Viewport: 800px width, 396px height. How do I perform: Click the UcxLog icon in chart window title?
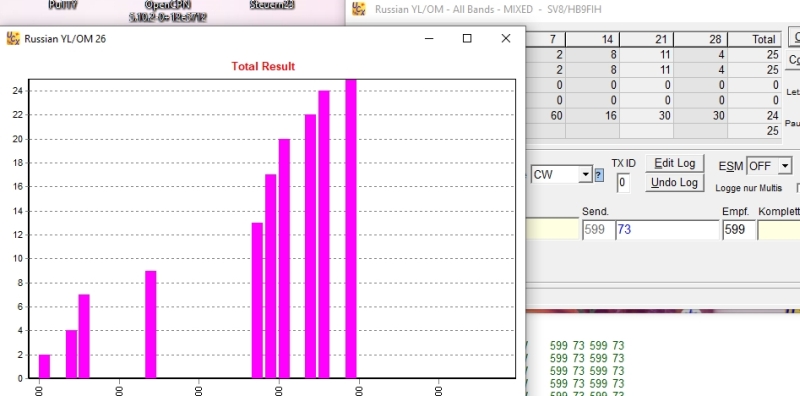(13, 38)
